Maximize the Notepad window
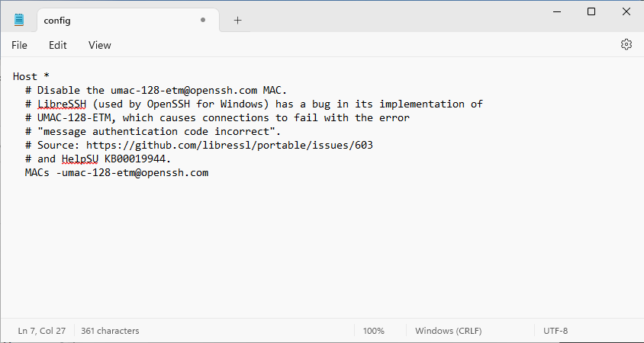The image size is (644, 343). coord(591,11)
